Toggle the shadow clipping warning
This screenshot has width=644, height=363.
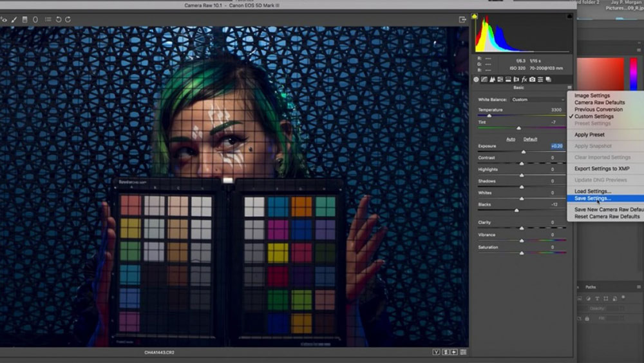tap(475, 16)
